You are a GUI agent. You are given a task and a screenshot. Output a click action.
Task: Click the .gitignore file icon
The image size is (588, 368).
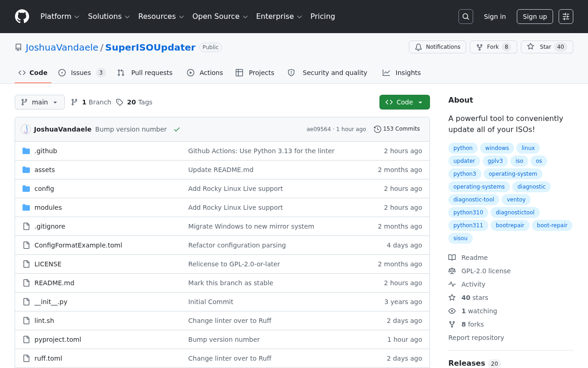coord(26,226)
